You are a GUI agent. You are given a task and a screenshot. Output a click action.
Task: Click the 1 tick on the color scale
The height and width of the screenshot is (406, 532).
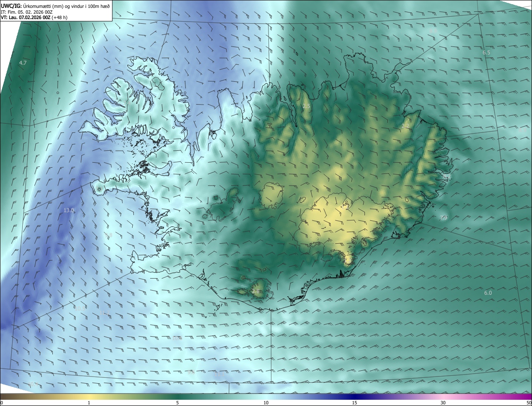[89, 403]
